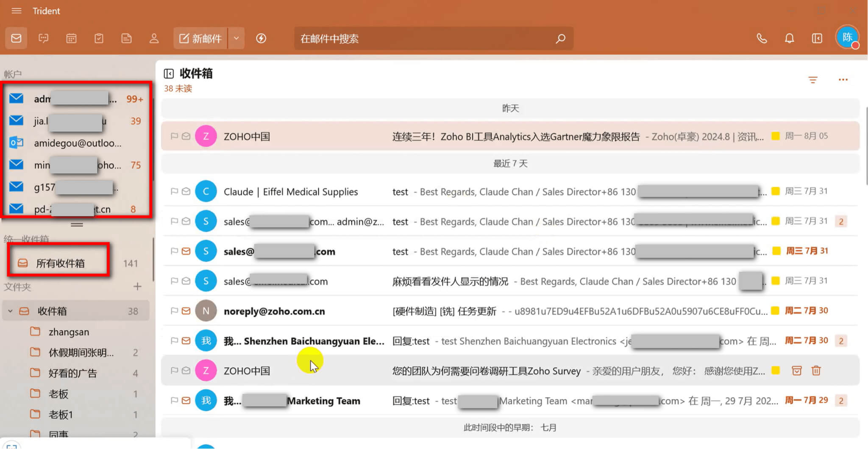Click yellow tag on noreply@zoho.com.cn email
The height and width of the screenshot is (449, 868).
(776, 311)
